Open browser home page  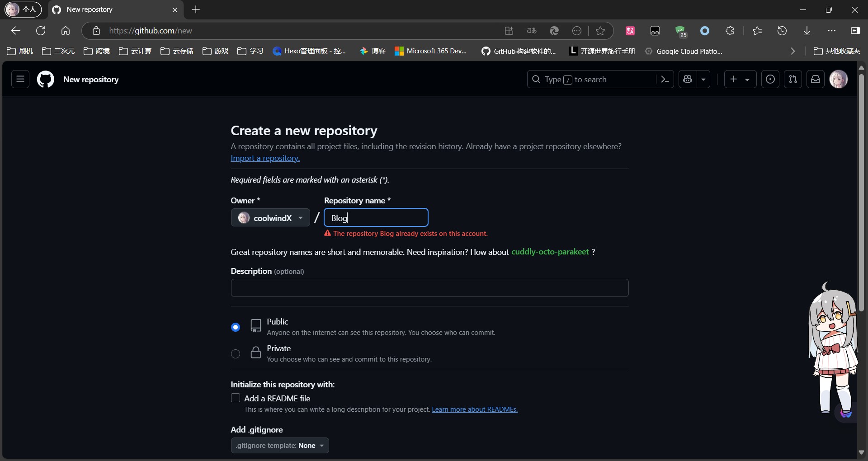click(66, 31)
